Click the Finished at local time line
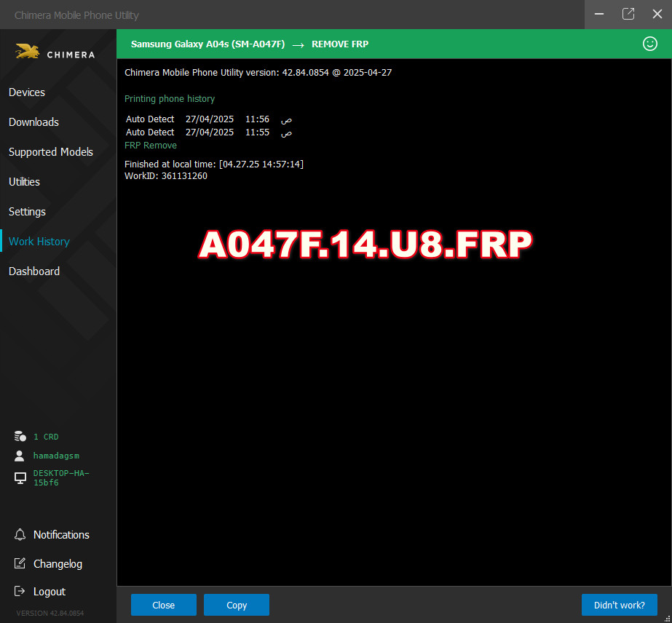 coord(214,164)
